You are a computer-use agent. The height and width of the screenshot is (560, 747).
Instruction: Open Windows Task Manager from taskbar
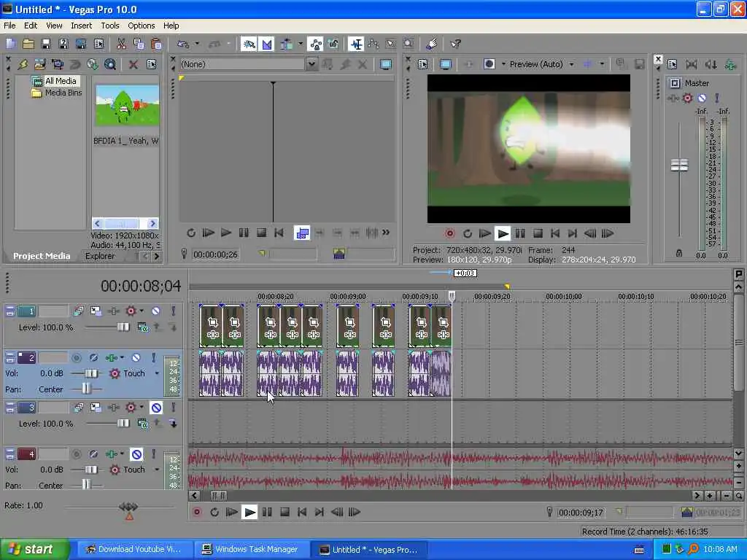(252, 549)
